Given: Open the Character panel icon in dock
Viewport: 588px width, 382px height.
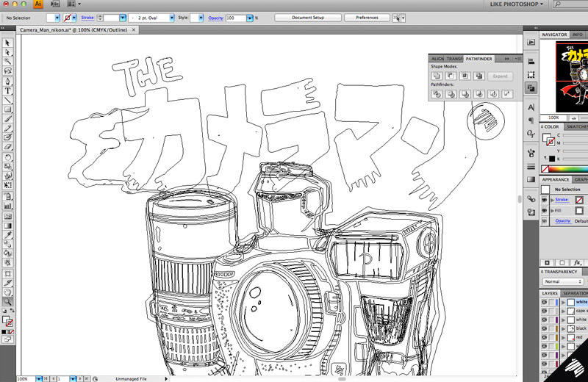Looking at the screenshot, I should 531,107.
